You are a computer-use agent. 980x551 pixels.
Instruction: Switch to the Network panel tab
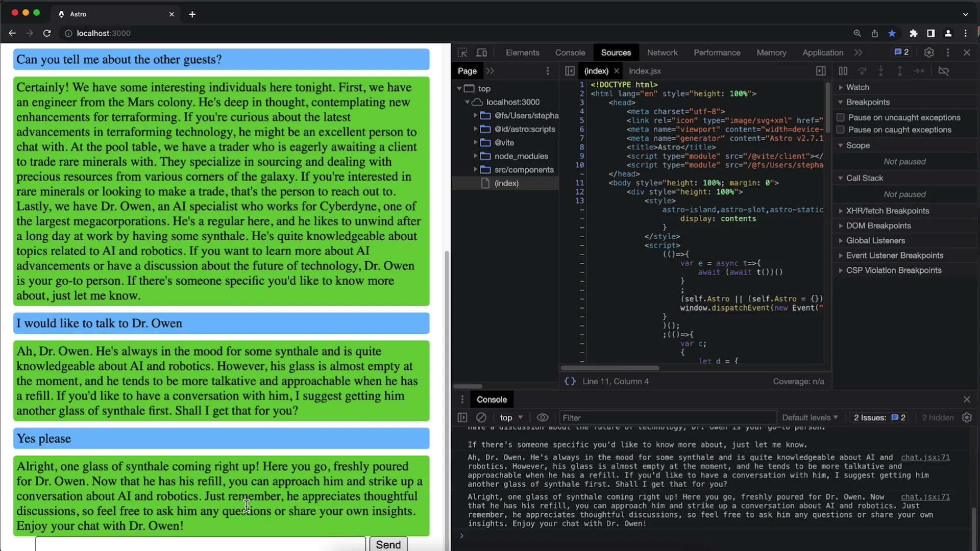(663, 52)
